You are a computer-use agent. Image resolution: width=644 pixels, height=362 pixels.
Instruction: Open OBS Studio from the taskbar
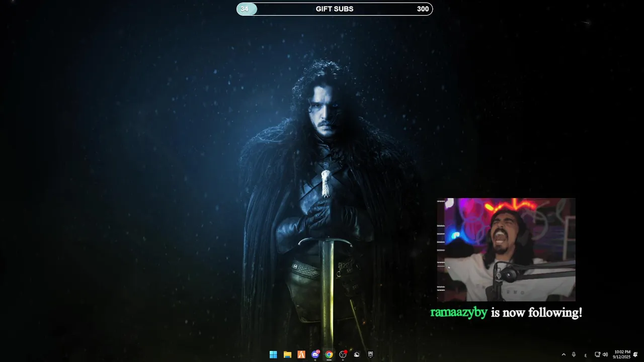[343, 354]
